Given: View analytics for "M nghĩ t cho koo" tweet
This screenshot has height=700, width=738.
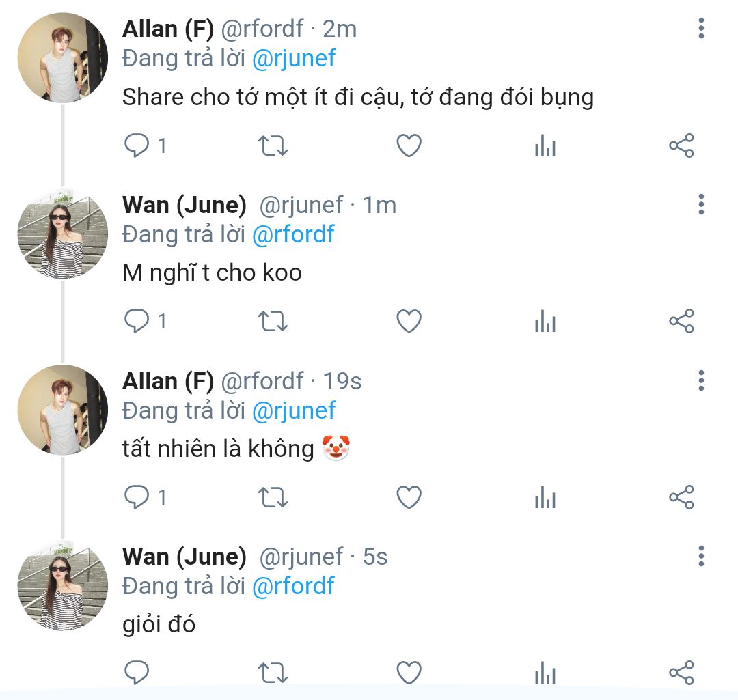Looking at the screenshot, I should point(545,322).
